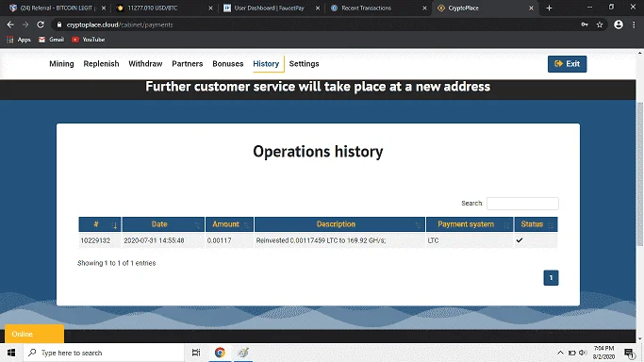Open the Withdraw menu item
Screen dimensions: 644x362
[145, 63]
